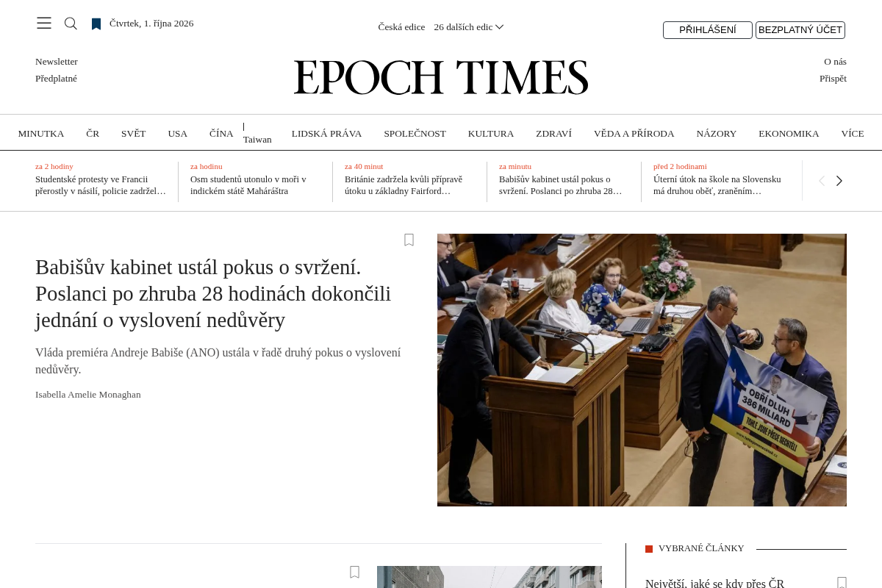
Task: Open the NÁZORY section
Action: click(717, 134)
